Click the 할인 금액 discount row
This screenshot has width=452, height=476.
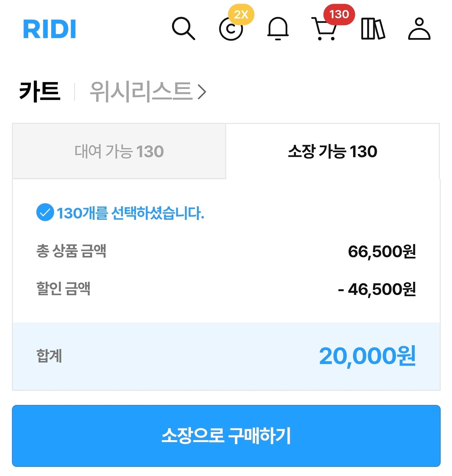click(226, 289)
